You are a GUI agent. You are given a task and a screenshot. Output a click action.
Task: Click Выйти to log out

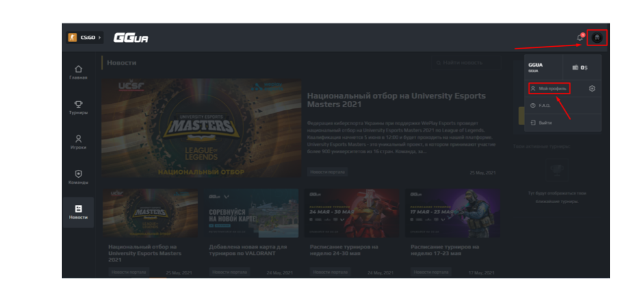(545, 123)
